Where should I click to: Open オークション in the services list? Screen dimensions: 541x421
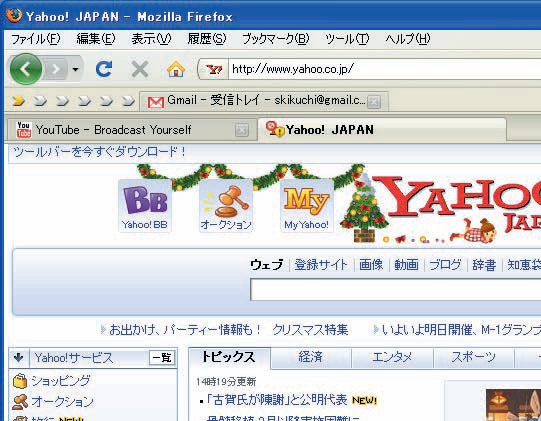pyautogui.click(x=62, y=401)
